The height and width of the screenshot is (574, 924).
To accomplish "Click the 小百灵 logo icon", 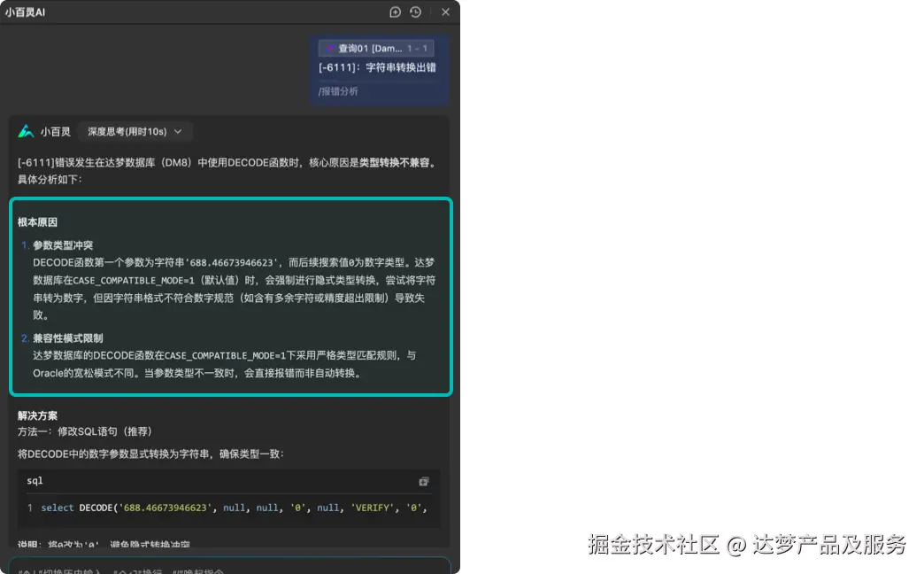I will 26,132.
